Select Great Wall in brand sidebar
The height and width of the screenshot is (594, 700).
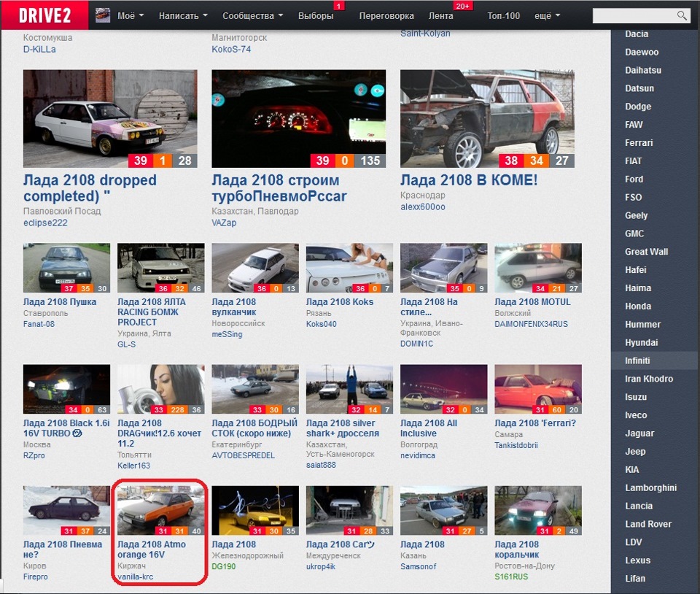tap(647, 252)
